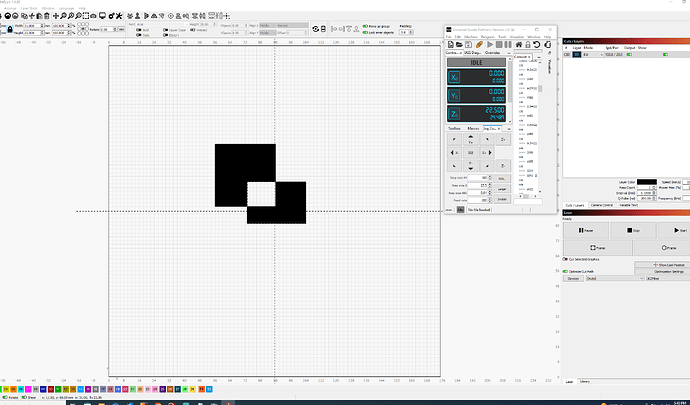
Task: Click the New file icon in UGS toolbar
Action: click(x=451, y=44)
